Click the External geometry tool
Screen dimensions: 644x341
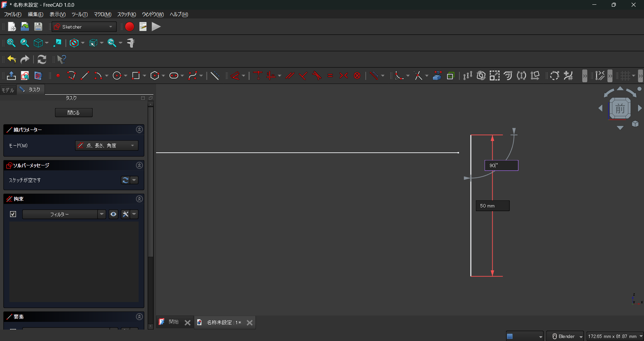coord(437,76)
